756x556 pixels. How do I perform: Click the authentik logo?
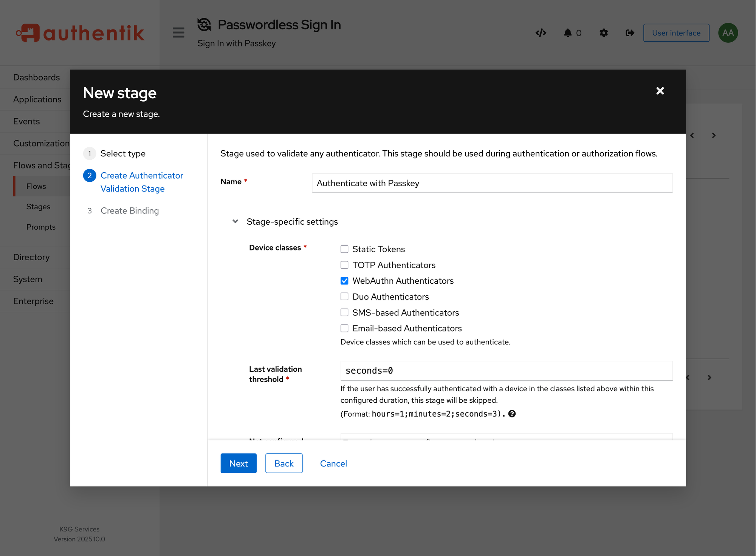pos(80,33)
